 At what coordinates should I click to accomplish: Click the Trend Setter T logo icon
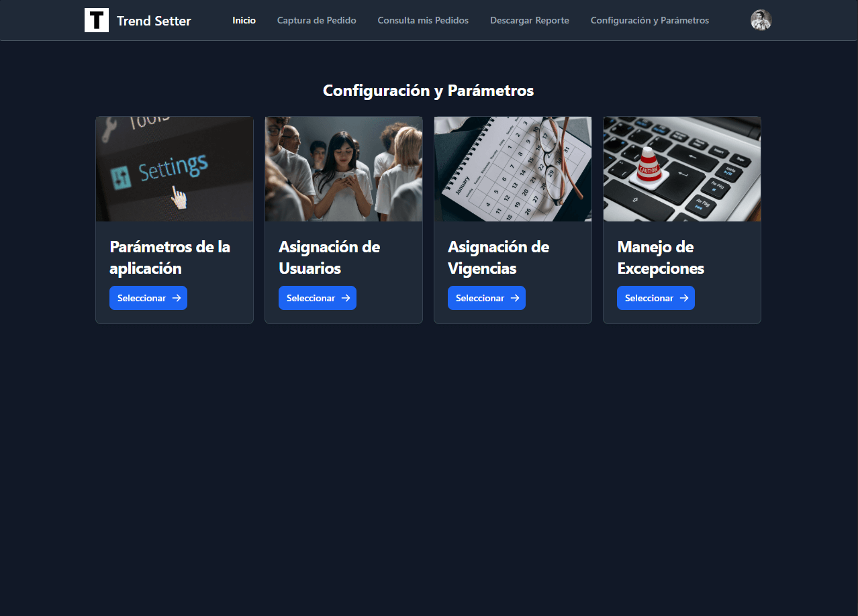click(x=97, y=20)
